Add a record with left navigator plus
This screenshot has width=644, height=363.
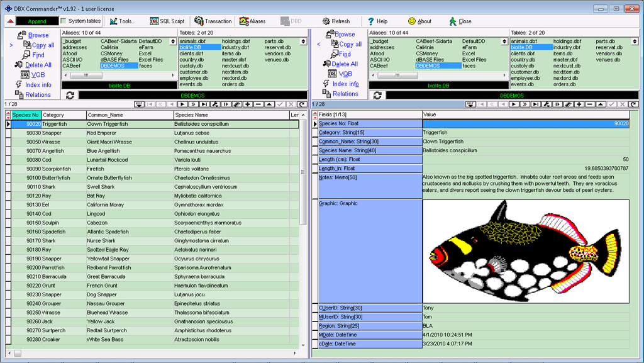[x=248, y=104]
